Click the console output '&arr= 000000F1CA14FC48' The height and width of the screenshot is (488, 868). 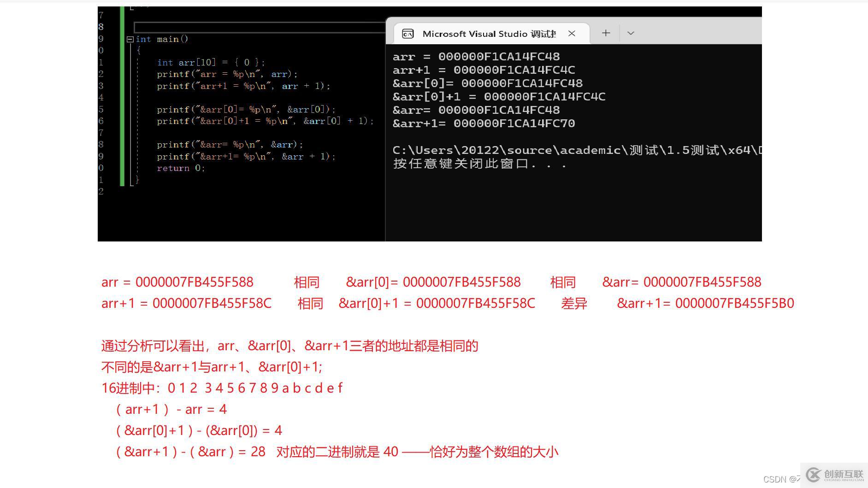[x=476, y=110]
